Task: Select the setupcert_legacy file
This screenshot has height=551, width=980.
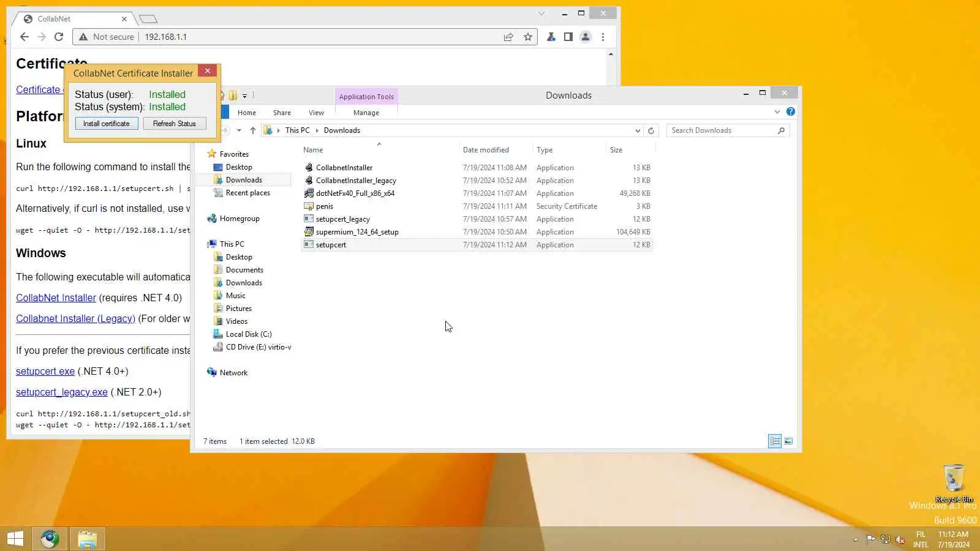Action: pyautogui.click(x=343, y=219)
